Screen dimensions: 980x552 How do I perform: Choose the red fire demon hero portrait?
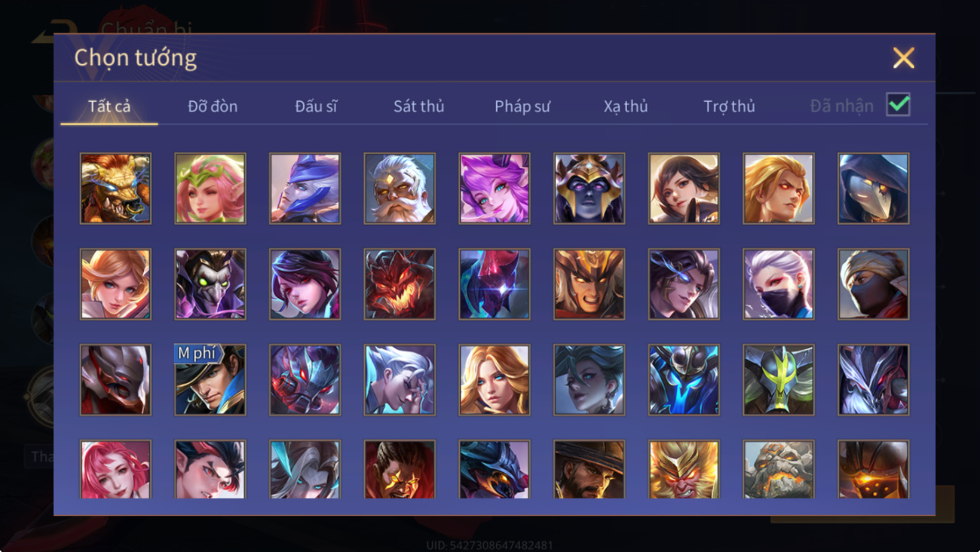click(400, 284)
